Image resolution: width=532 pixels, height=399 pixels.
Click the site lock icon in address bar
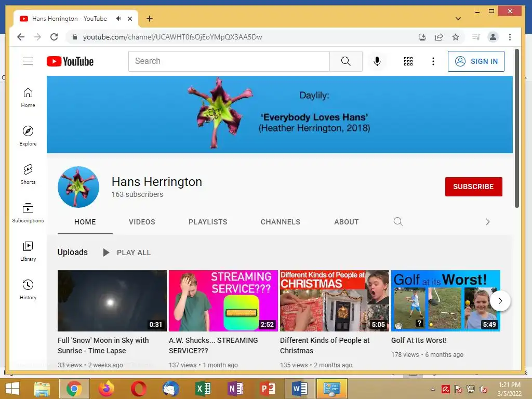pyautogui.click(x=75, y=37)
